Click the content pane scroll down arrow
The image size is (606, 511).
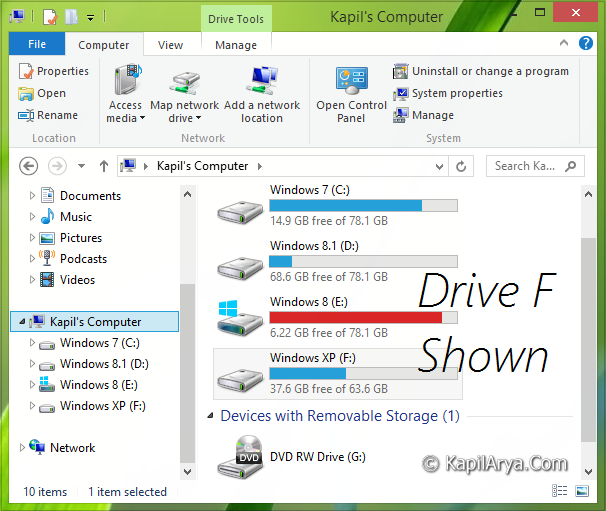[x=588, y=472]
